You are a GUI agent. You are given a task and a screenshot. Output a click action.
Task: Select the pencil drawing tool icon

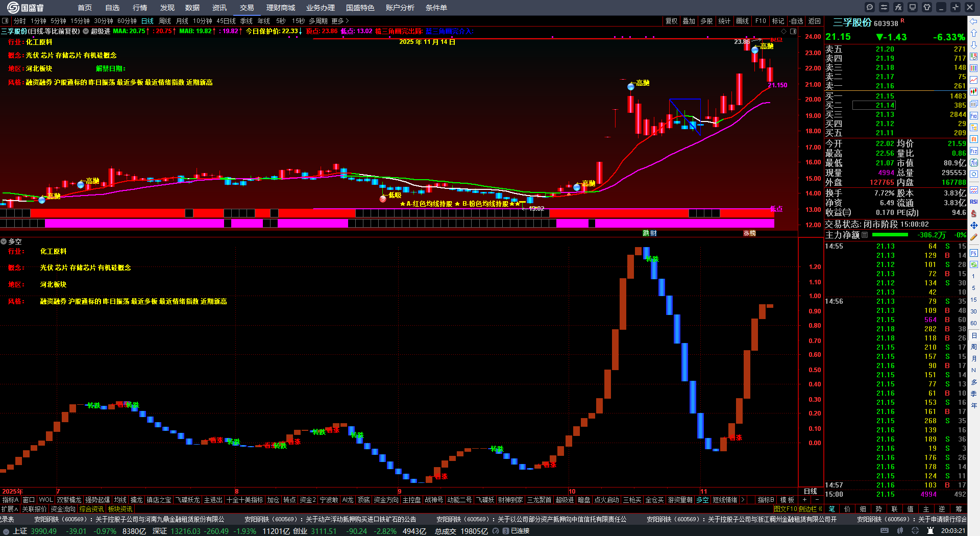click(x=974, y=237)
